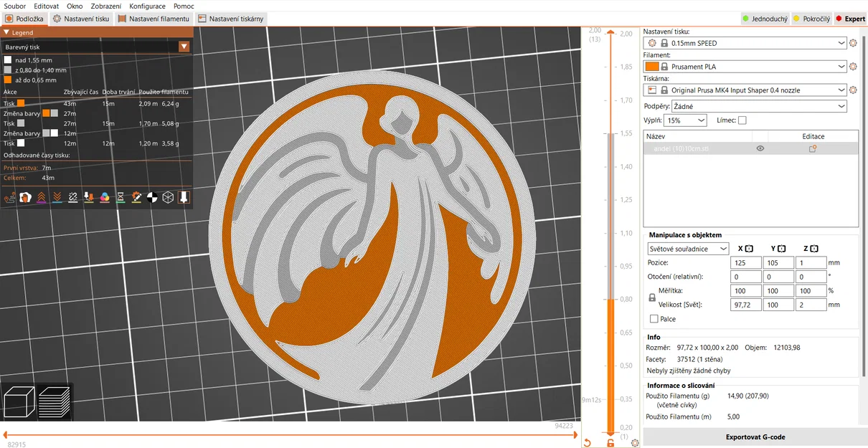This screenshot has width=868, height=448.
Task: Toggle center of gravity icon
Action: click(151, 197)
